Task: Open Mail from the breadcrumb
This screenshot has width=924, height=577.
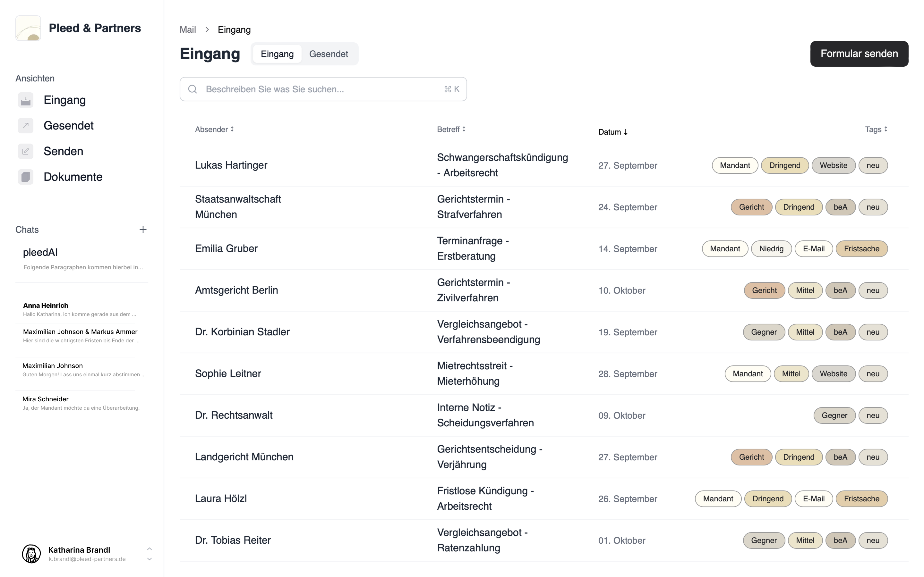Action: point(187,29)
